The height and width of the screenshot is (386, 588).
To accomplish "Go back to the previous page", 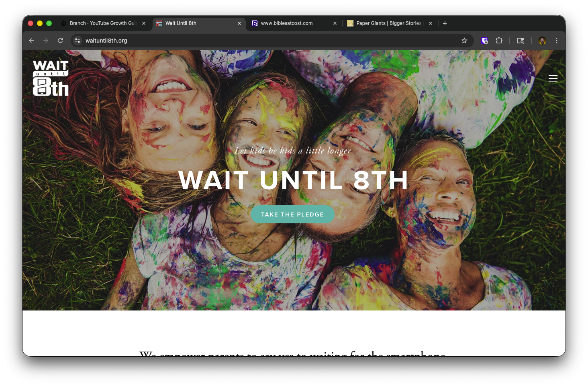I will tap(31, 41).
